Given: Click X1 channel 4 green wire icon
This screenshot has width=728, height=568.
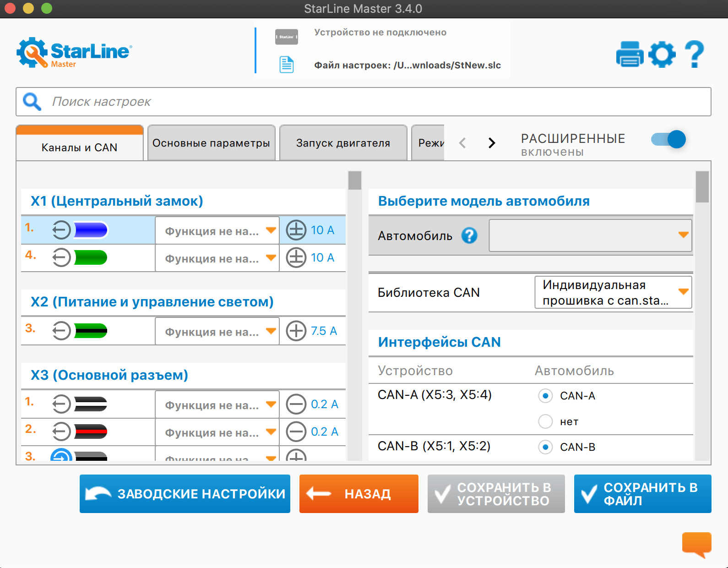Looking at the screenshot, I should tap(91, 257).
